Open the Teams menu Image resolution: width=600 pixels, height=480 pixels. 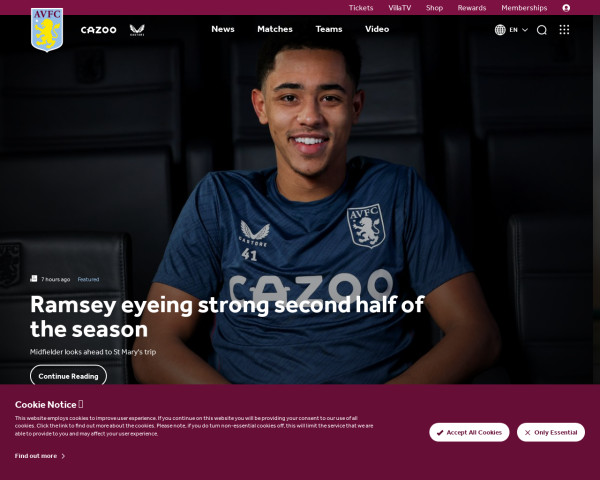329,29
